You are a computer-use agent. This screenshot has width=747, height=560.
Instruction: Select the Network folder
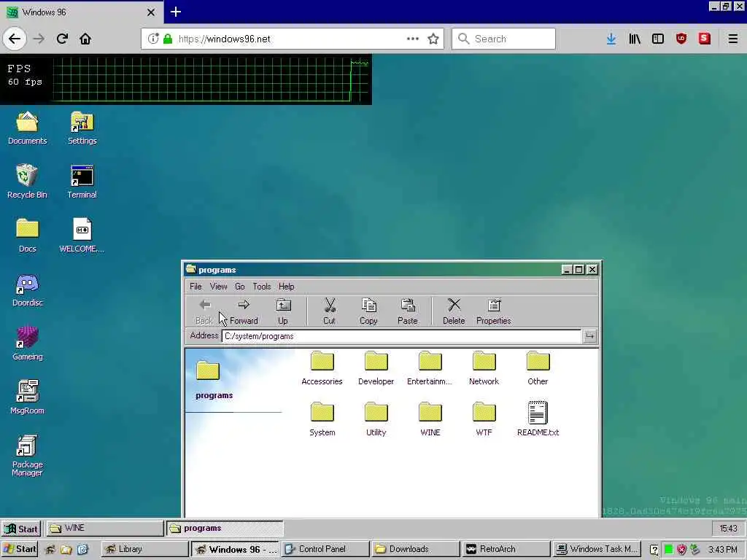[x=484, y=368]
